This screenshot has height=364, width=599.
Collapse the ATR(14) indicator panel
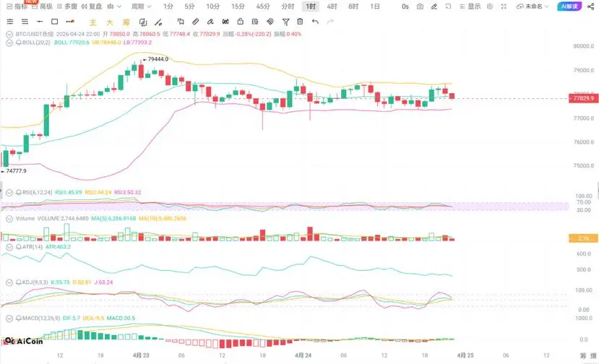point(9,247)
